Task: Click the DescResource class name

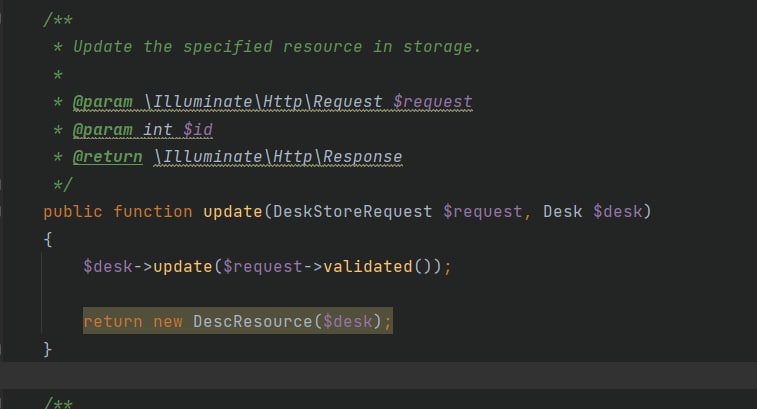Action: [253, 321]
